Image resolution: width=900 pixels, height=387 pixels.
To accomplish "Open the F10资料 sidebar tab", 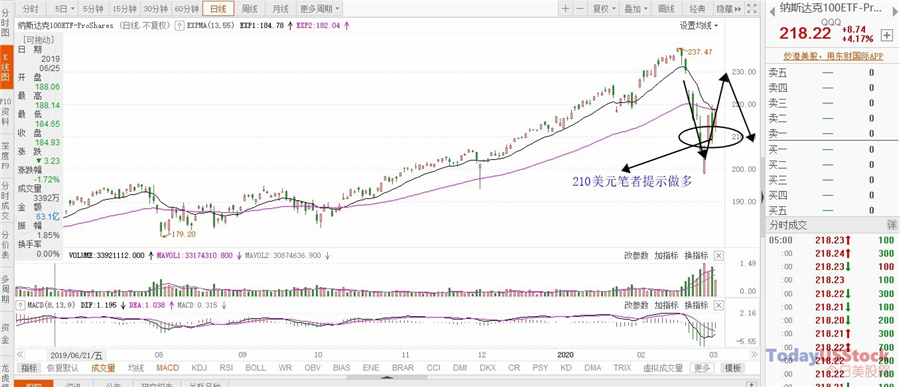I will 6,112.
